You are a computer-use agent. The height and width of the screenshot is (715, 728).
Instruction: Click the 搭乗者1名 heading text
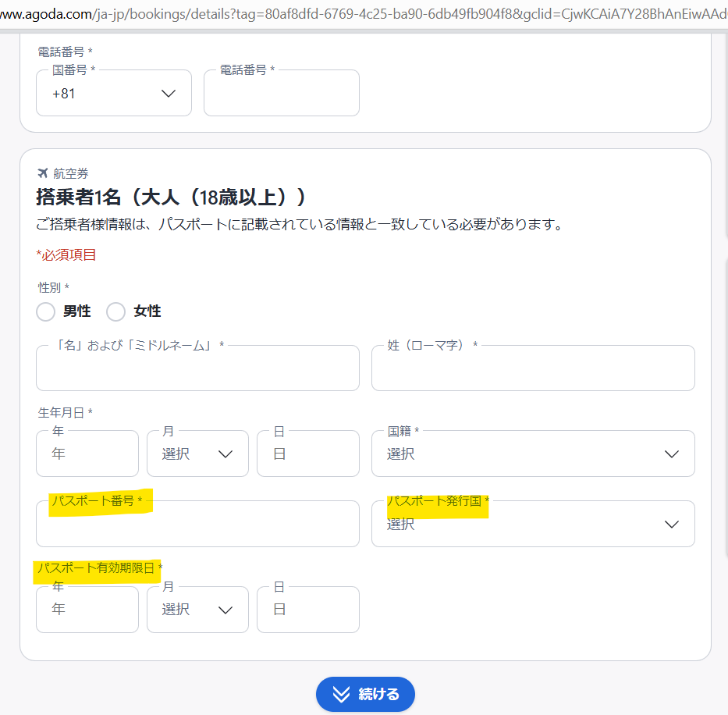[x=171, y=197]
